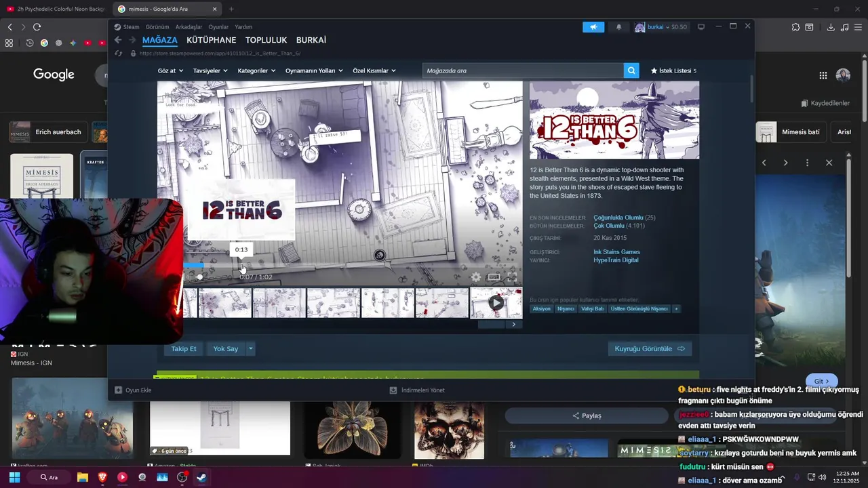The height and width of the screenshot is (488, 868).
Task: Click browser back arrow
Action: coord(9,27)
